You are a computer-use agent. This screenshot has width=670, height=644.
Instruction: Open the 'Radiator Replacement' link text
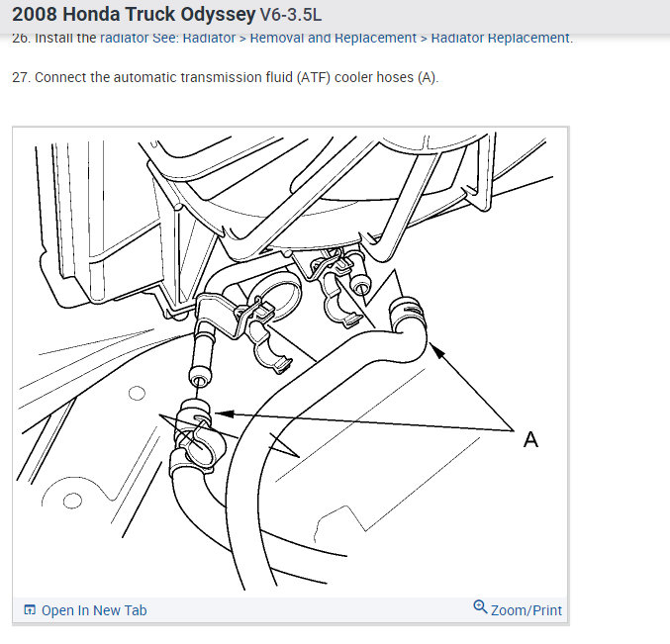500,39
